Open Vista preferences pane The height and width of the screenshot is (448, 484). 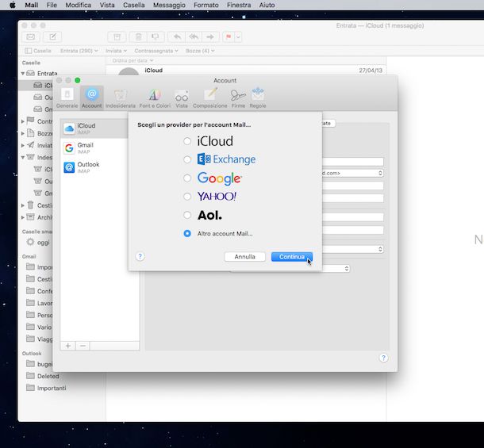point(182,98)
